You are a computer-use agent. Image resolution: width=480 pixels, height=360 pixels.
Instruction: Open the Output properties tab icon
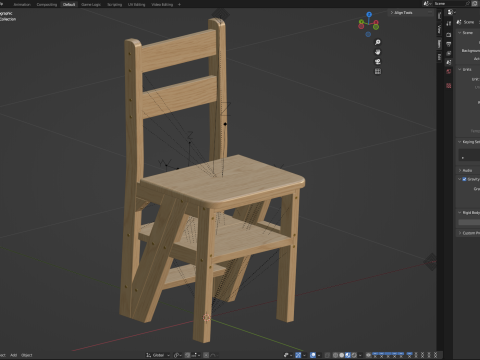point(449,44)
